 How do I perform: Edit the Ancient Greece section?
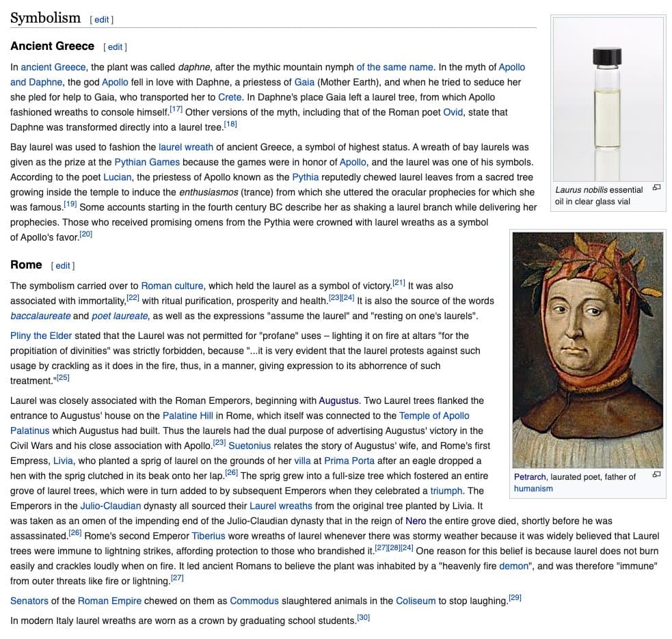coord(115,47)
